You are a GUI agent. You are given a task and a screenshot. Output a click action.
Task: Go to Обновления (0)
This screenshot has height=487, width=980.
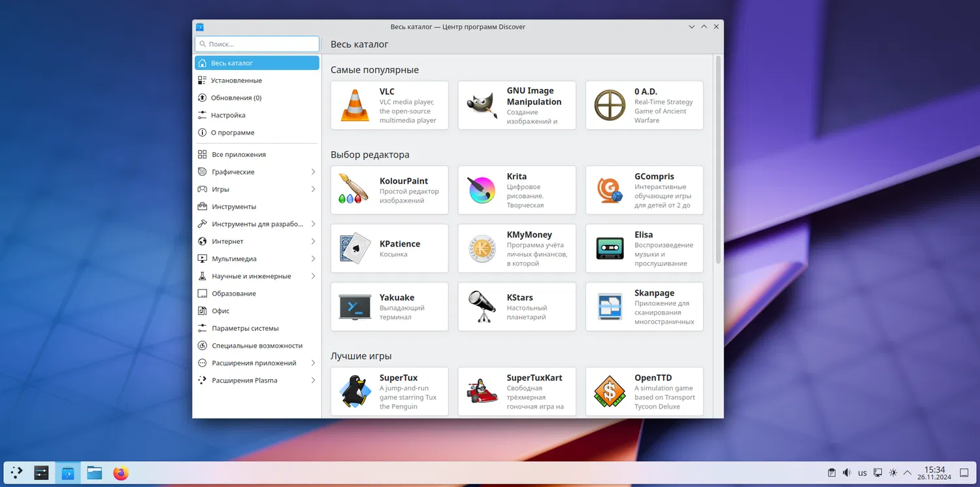[257, 97]
